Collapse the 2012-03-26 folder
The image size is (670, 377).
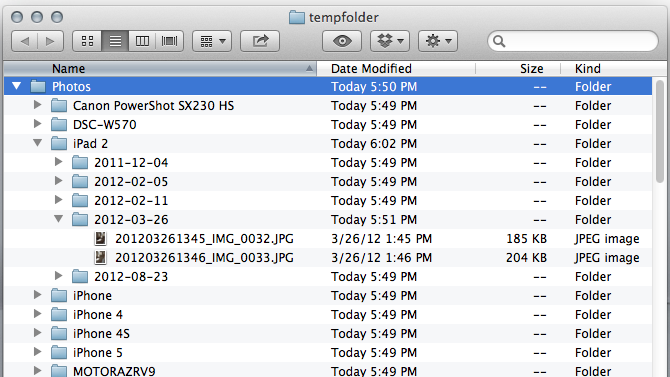click(x=59, y=219)
